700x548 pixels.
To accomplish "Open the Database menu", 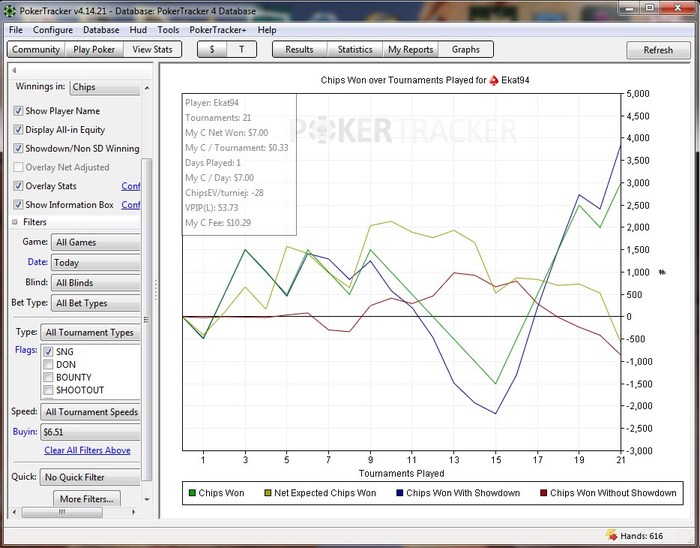I will 101,30.
